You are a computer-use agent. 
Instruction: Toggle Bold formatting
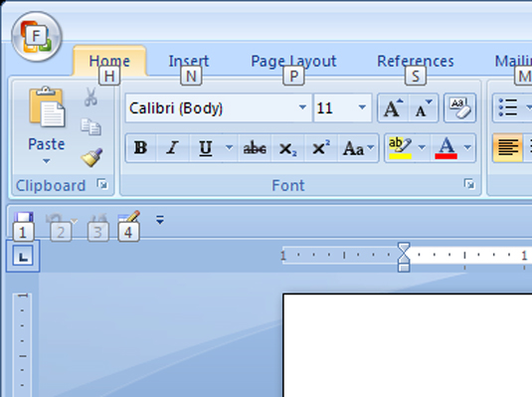click(x=140, y=148)
